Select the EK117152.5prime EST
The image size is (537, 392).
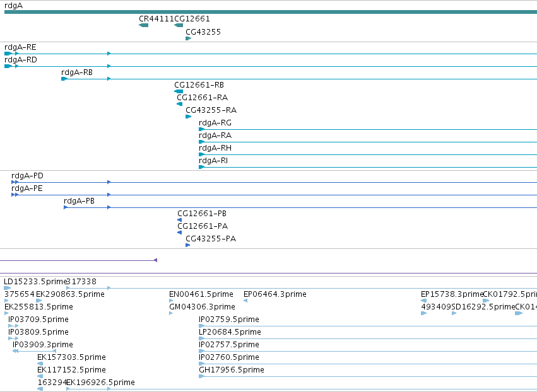pos(40,377)
